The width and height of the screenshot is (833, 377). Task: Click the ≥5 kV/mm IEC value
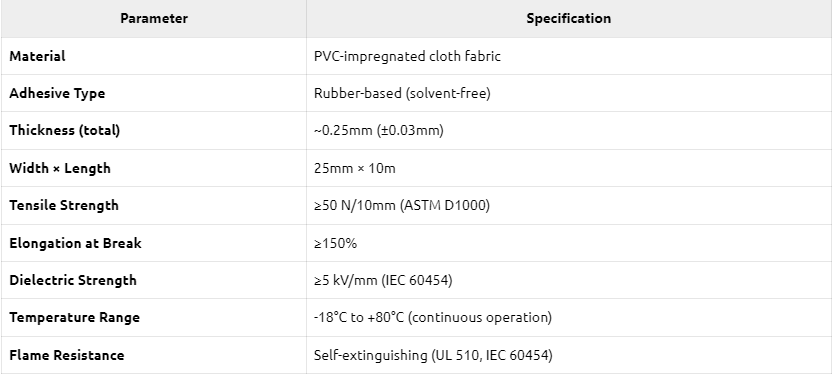pos(383,280)
